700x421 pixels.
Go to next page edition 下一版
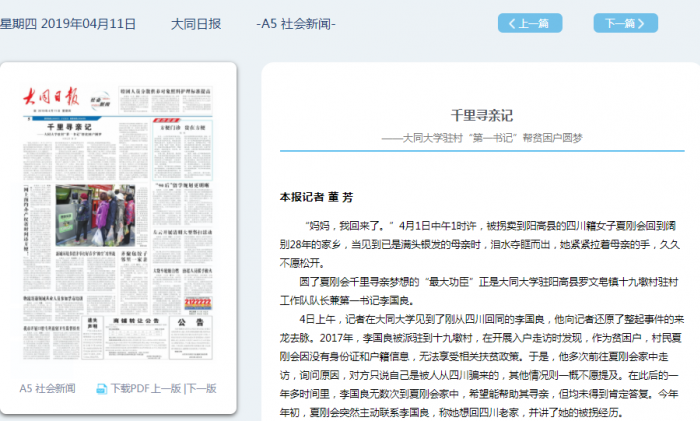tap(201, 388)
